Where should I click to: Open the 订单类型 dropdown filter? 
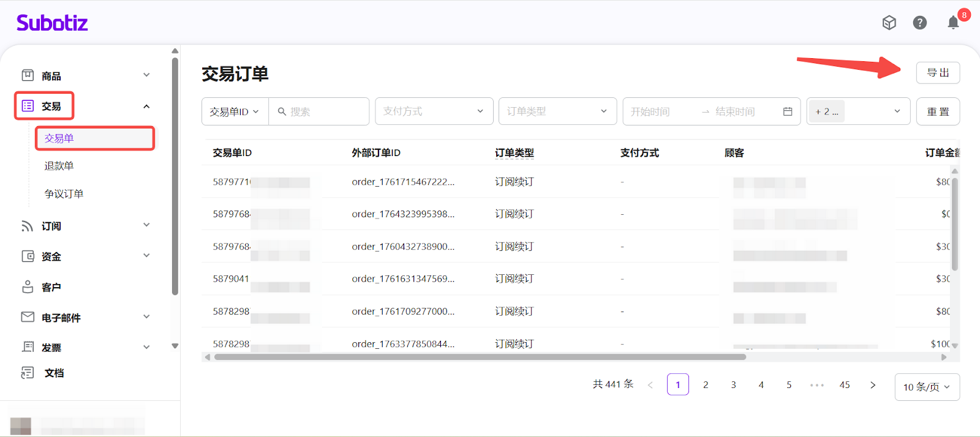[557, 111]
